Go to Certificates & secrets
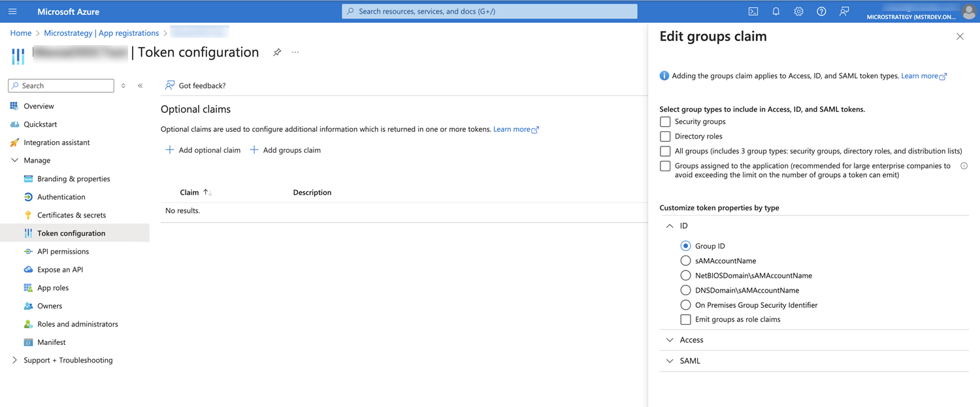 point(71,215)
